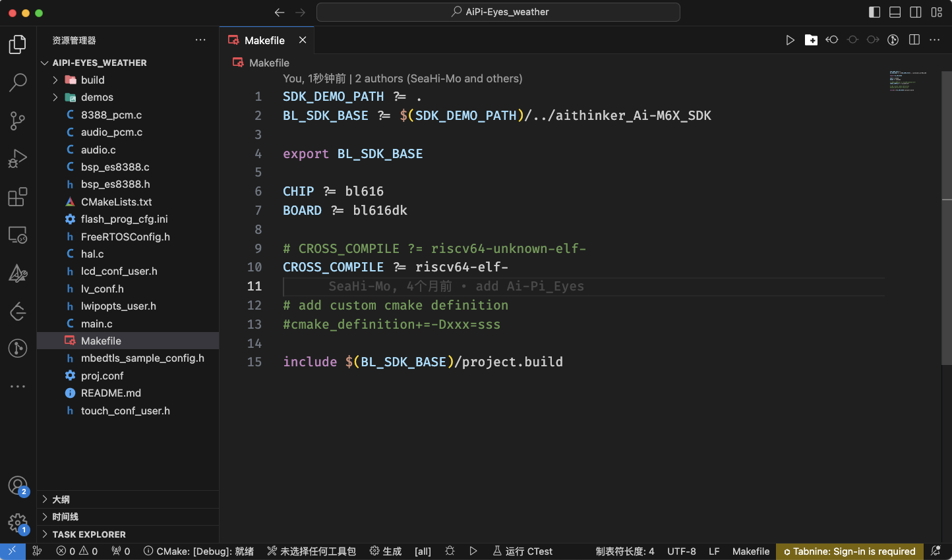Open Explorer panel More Actions ellipsis
Screen dimensions: 952x560
tap(200, 40)
